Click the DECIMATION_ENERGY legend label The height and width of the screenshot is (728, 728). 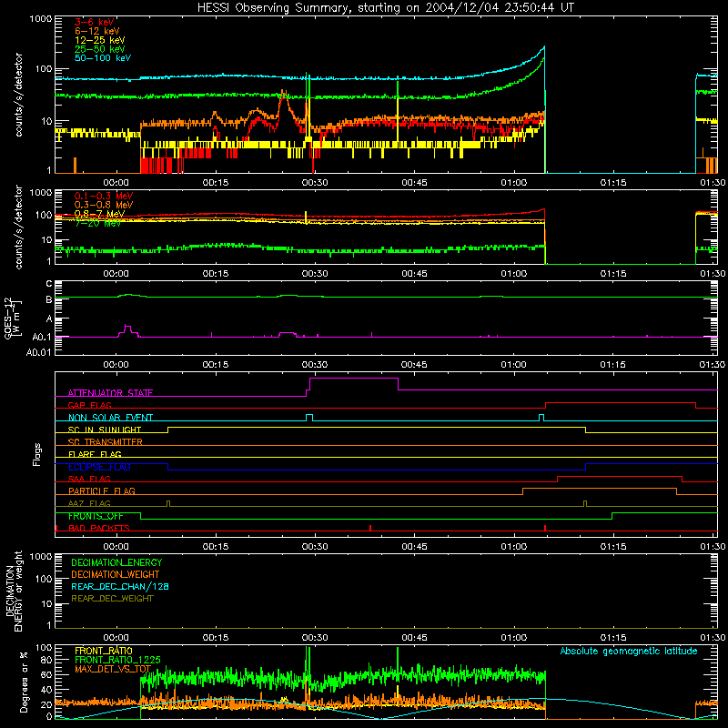(116, 562)
